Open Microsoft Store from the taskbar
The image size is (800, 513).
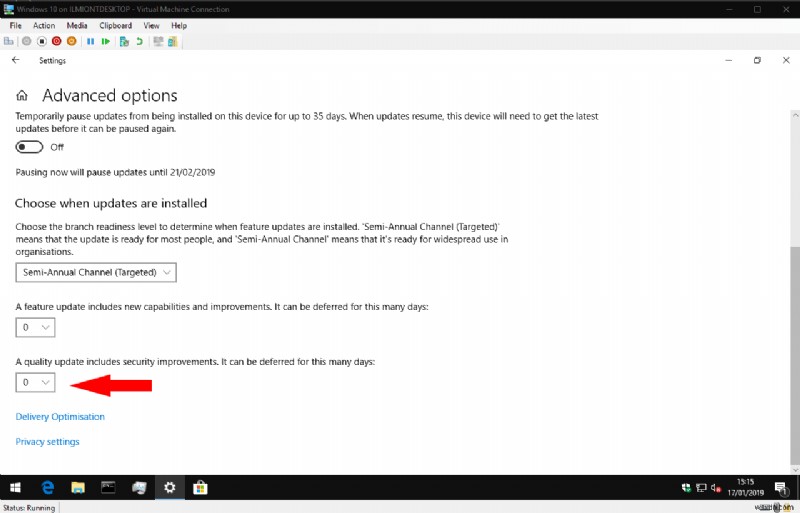[x=200, y=488]
